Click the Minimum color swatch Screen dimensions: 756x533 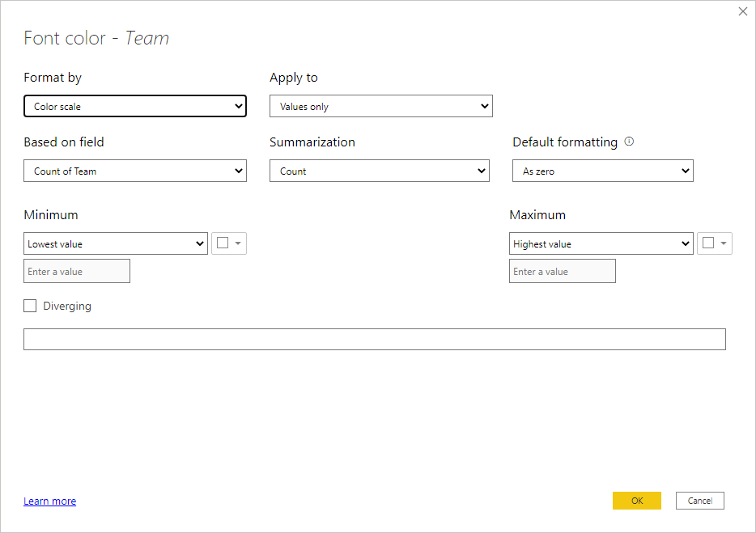click(223, 243)
